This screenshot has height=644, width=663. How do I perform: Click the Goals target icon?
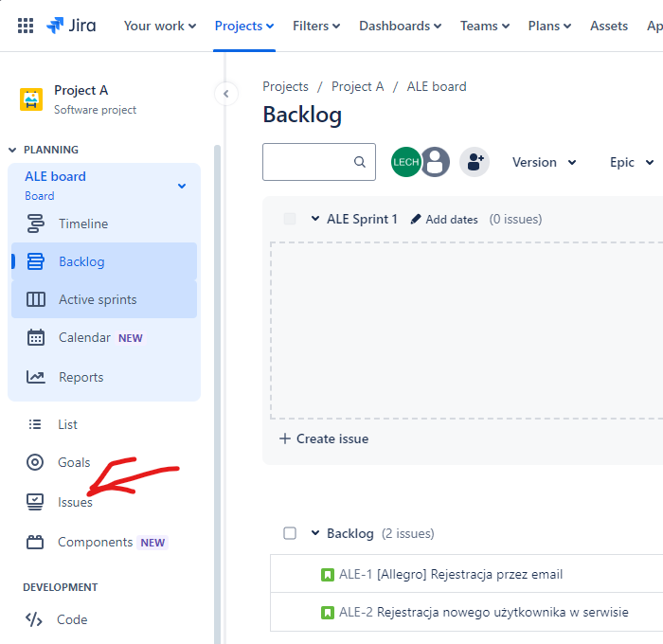tap(35, 462)
